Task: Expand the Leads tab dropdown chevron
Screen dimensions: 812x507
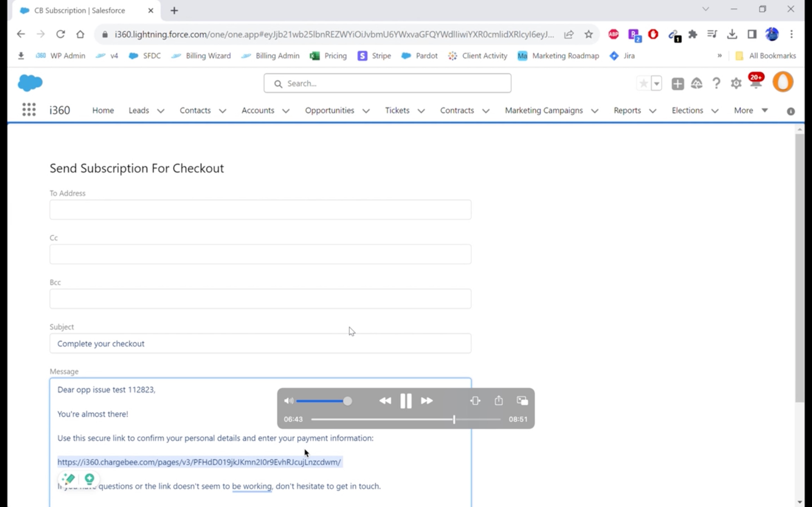Action: coord(161,111)
